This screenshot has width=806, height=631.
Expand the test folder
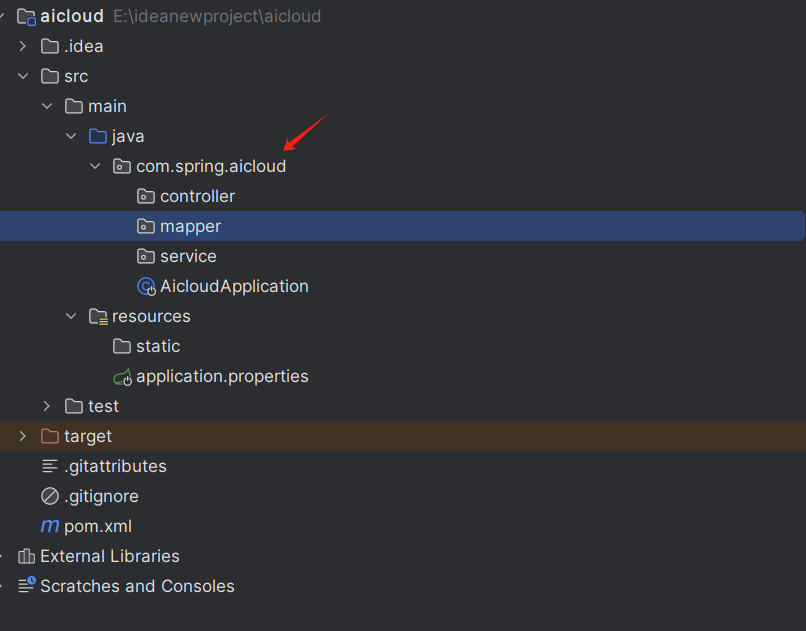tap(47, 406)
